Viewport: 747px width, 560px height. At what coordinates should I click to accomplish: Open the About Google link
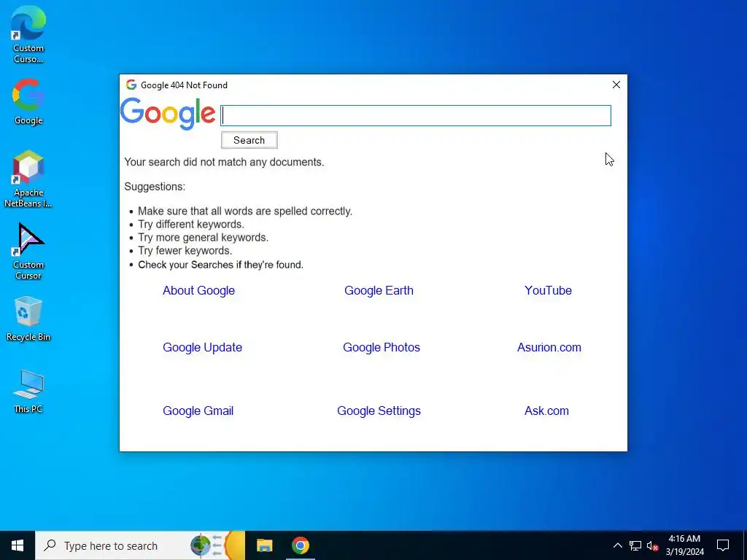[198, 290]
